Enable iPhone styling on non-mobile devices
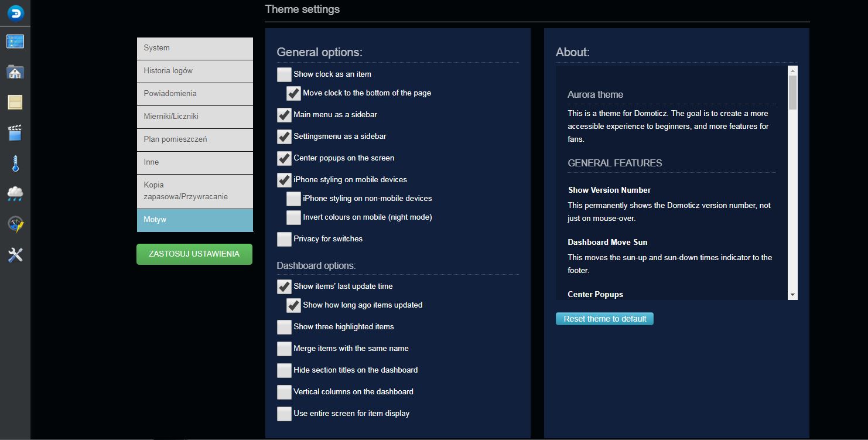 pos(293,199)
